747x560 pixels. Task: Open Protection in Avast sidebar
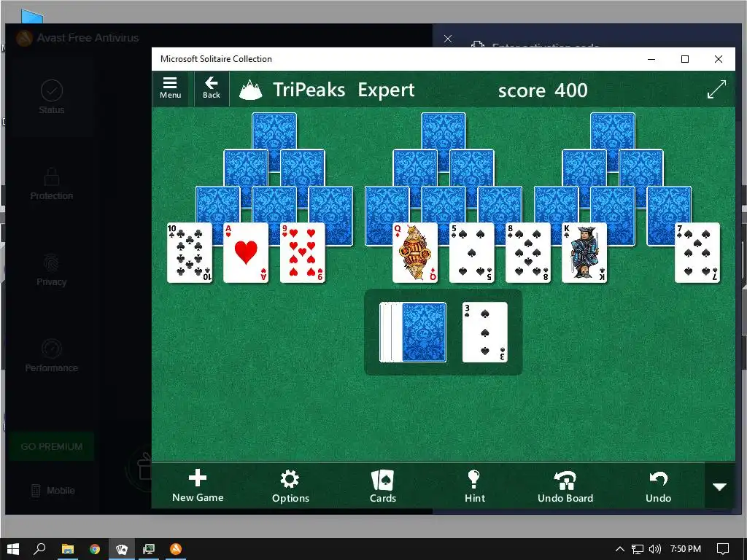[52, 184]
